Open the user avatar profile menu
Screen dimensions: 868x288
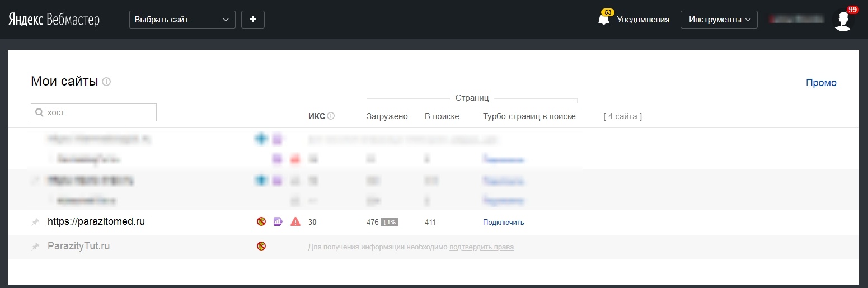point(843,20)
